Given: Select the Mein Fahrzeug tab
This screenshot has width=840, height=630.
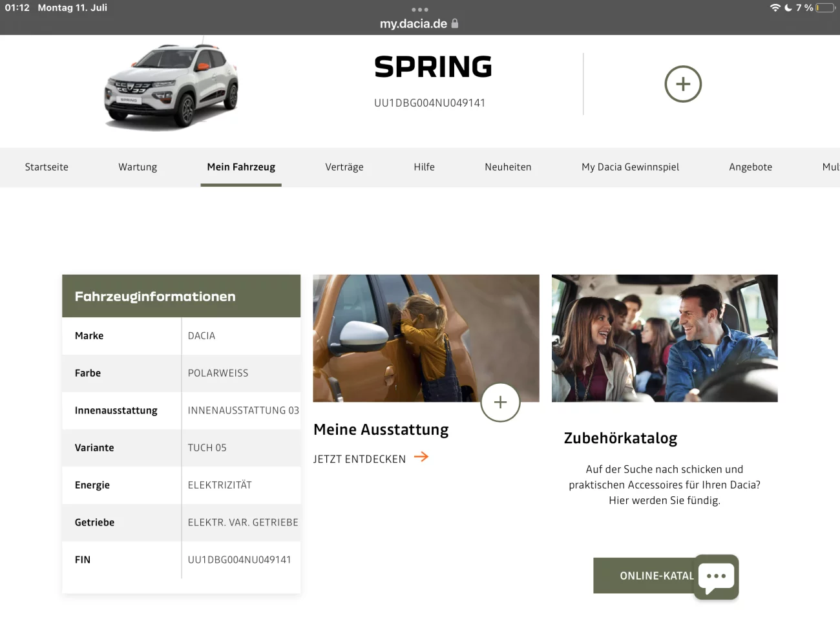Looking at the screenshot, I should coord(241,167).
